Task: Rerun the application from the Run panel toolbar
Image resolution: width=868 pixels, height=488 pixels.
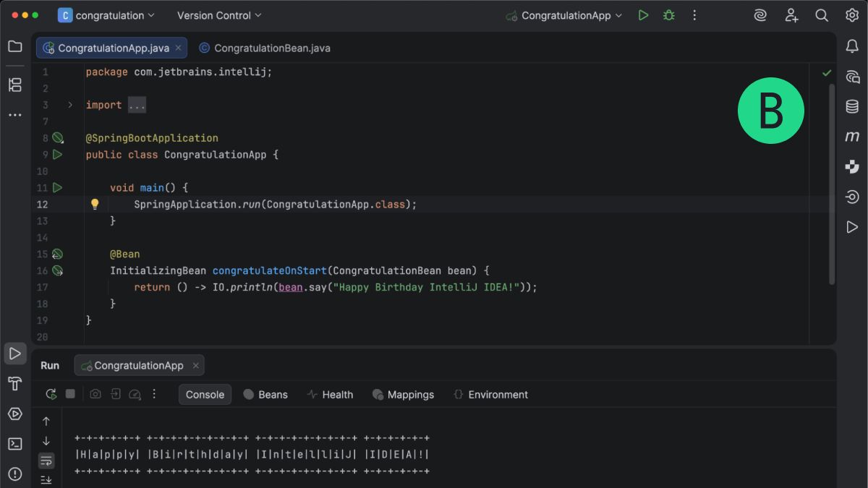Action: tap(50, 394)
